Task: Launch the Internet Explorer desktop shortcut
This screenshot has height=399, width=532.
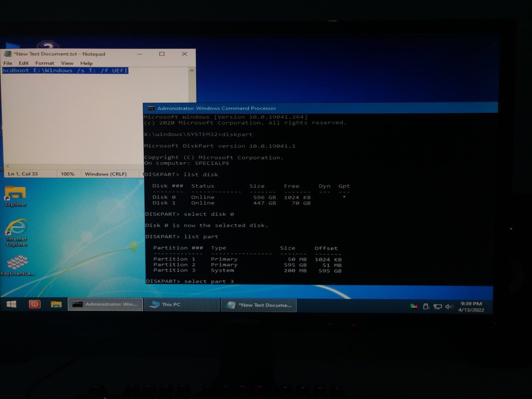Action: tap(17, 233)
